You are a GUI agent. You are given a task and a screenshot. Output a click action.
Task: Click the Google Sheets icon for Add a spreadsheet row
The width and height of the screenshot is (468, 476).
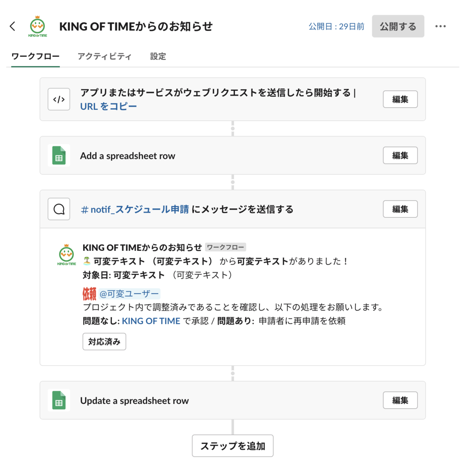pos(59,155)
